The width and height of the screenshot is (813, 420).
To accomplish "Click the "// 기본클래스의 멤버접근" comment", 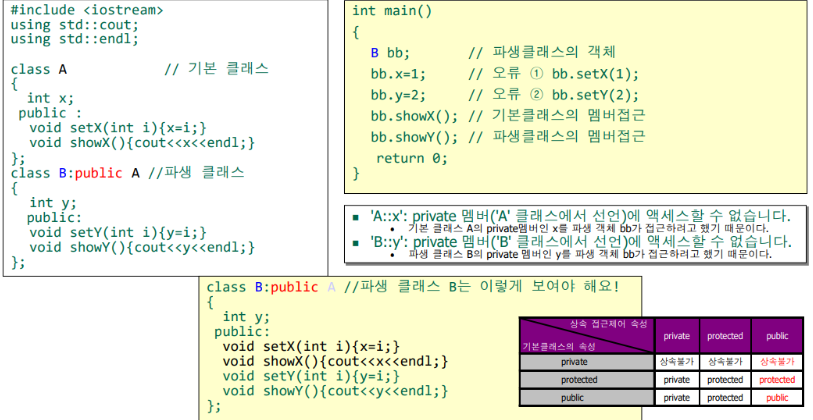I will [x=557, y=116].
